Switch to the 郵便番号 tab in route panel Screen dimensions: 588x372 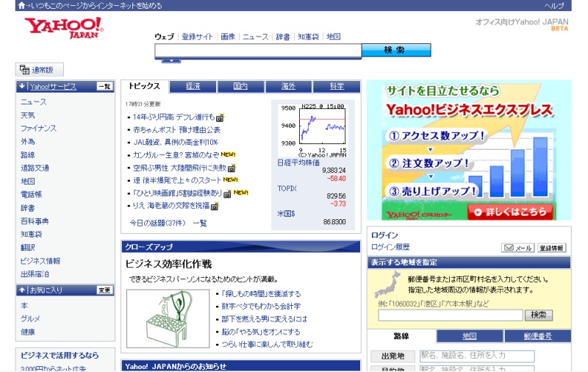[x=538, y=336]
